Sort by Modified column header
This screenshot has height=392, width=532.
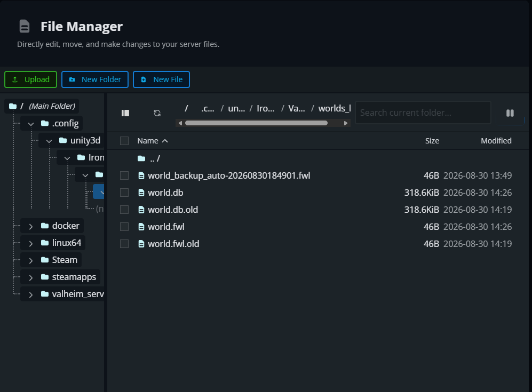[x=496, y=141]
